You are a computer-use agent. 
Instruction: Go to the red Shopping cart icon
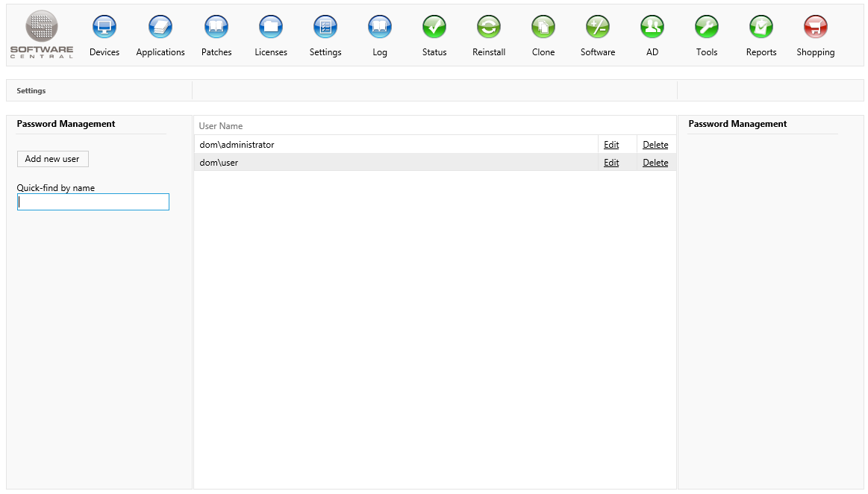point(816,28)
